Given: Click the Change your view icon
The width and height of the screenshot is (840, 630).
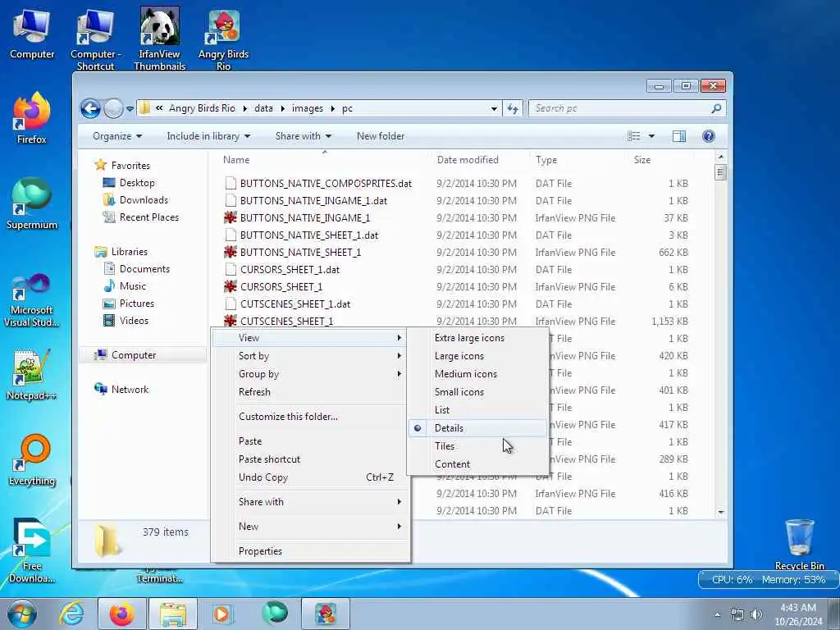Looking at the screenshot, I should pyautogui.click(x=634, y=136).
